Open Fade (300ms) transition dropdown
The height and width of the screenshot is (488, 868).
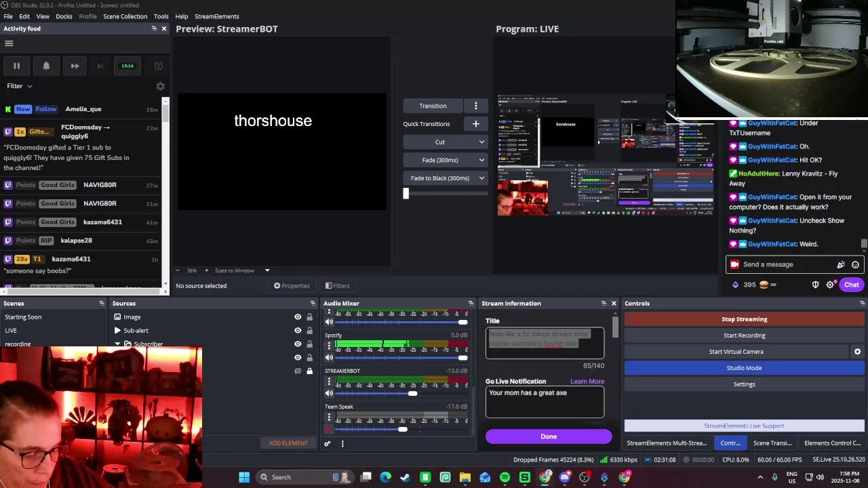point(445,160)
